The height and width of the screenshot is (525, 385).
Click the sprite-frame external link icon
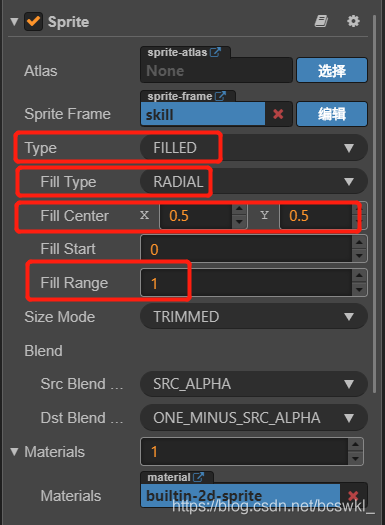(x=220, y=96)
